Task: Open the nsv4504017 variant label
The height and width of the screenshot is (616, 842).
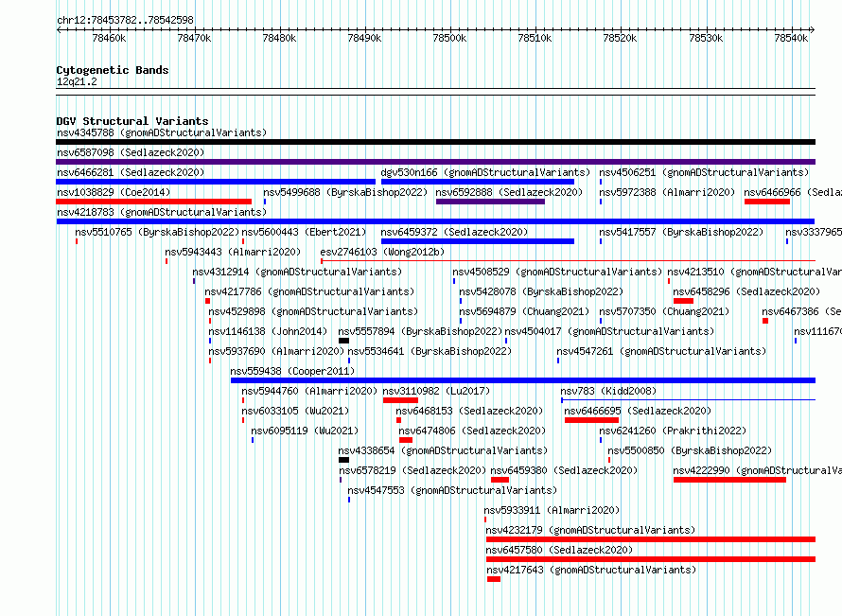Action: (609, 331)
